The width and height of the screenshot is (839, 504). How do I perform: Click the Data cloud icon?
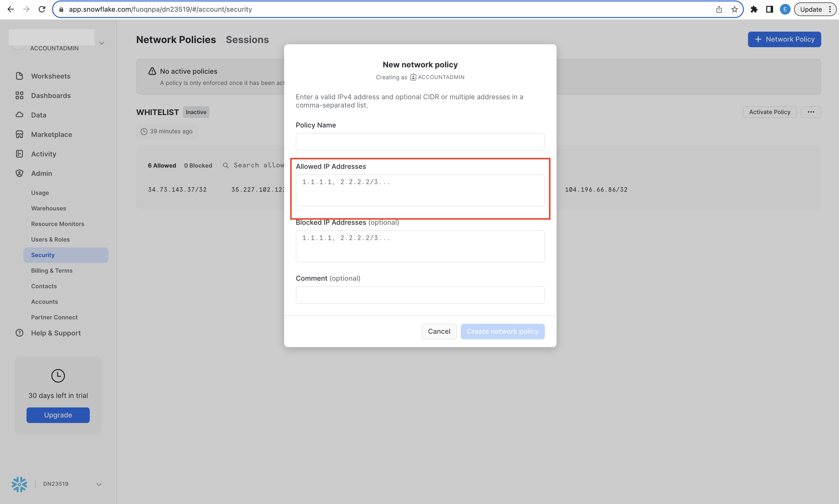point(19,115)
